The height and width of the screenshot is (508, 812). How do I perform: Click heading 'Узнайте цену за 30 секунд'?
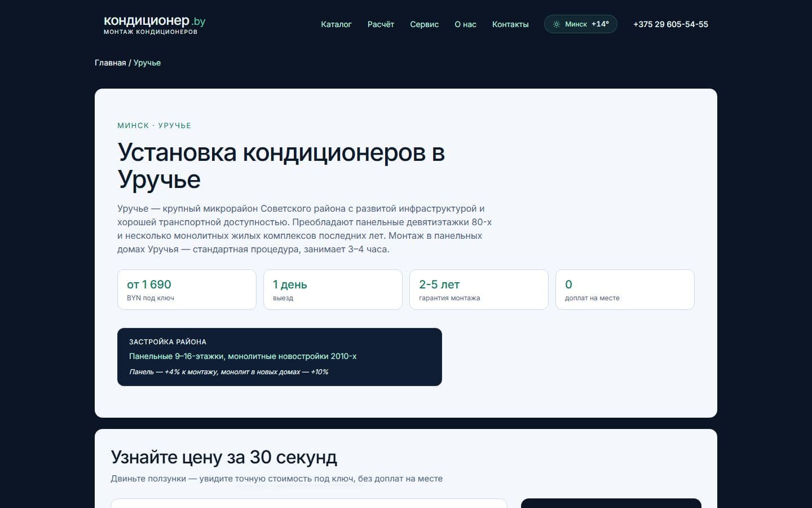224,457
